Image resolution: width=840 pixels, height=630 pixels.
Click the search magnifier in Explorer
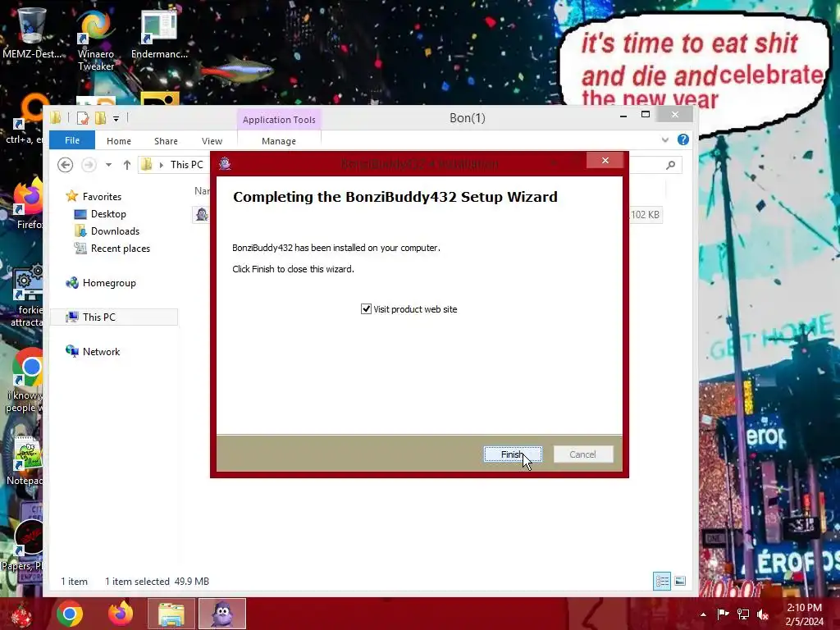[670, 165]
